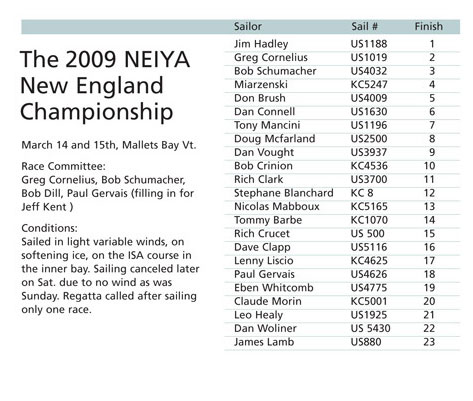473x401 pixels.
Task: Click finish position 16 for Dave Clapp
Action: (x=429, y=247)
